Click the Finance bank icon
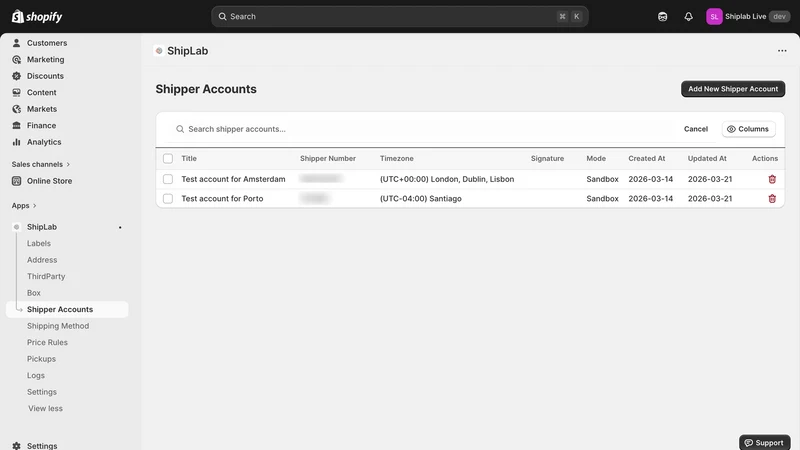This screenshot has height=450, width=800. (16, 126)
